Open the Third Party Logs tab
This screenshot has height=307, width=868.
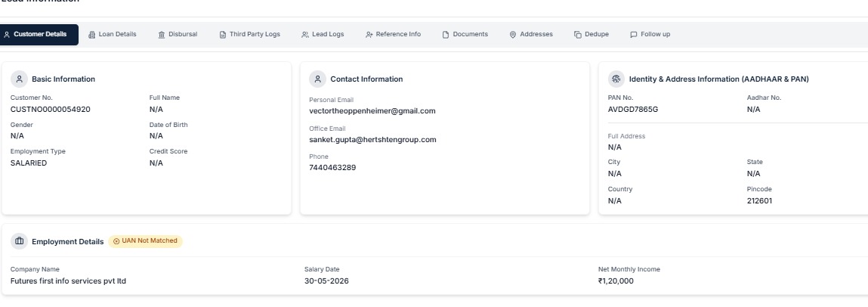pos(249,34)
